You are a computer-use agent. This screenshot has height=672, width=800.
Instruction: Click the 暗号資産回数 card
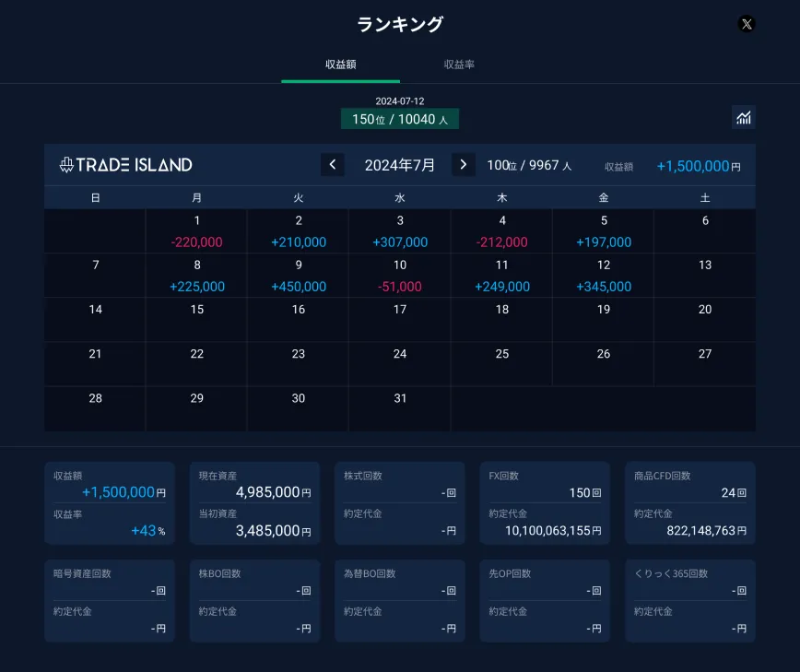tap(109, 600)
